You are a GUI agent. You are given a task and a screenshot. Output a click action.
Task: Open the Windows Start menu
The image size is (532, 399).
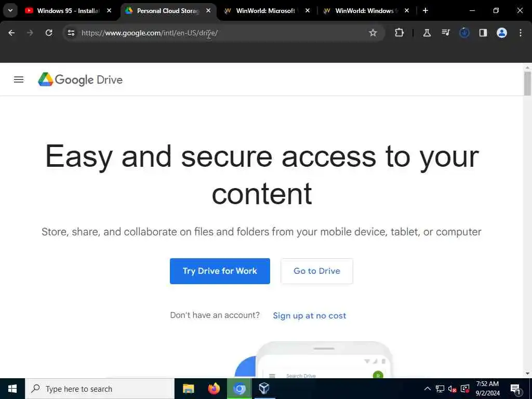[x=12, y=389]
